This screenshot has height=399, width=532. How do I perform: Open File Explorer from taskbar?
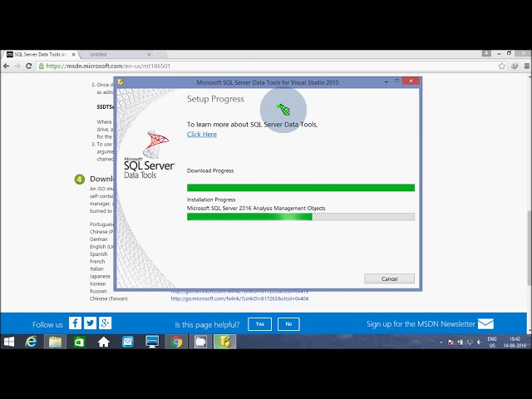coord(55,342)
